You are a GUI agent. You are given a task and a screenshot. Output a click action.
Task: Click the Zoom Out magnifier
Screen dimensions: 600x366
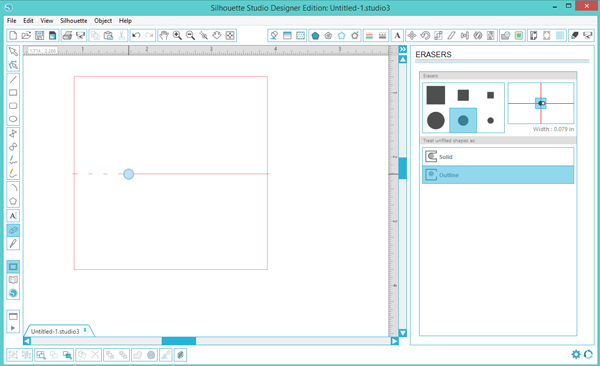tap(190, 36)
